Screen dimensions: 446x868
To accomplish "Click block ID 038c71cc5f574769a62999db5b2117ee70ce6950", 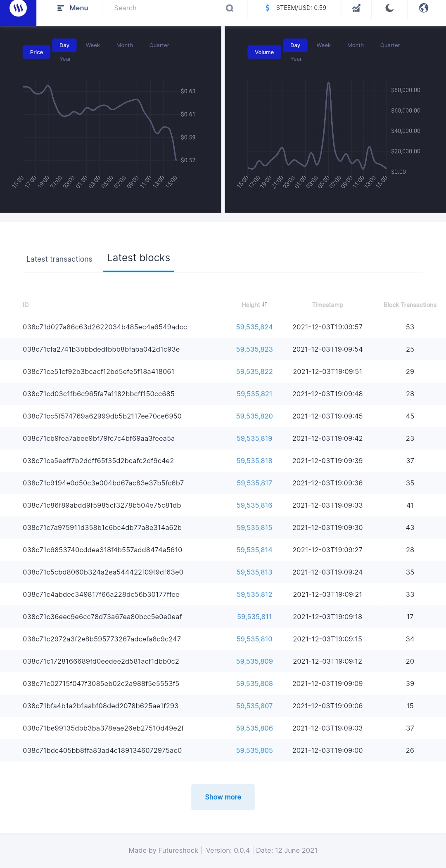I will [x=102, y=416].
